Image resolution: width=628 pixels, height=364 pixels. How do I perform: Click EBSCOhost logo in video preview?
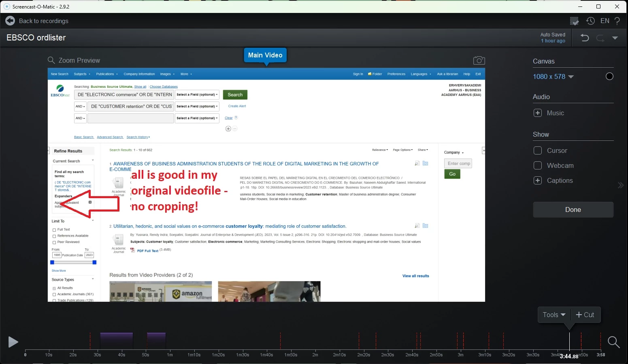60,91
